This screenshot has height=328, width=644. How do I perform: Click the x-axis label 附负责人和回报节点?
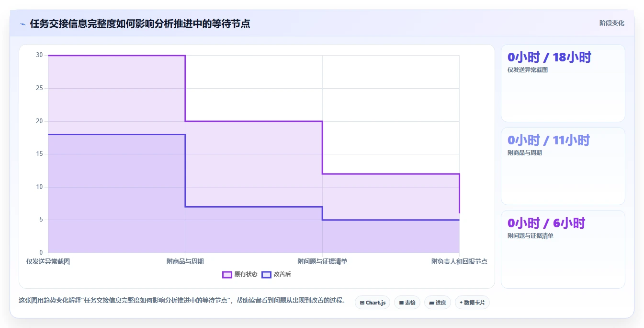click(x=459, y=261)
